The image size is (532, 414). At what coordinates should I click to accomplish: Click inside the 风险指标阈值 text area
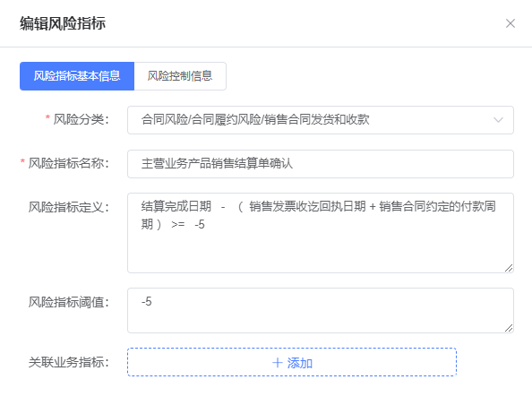click(x=321, y=310)
